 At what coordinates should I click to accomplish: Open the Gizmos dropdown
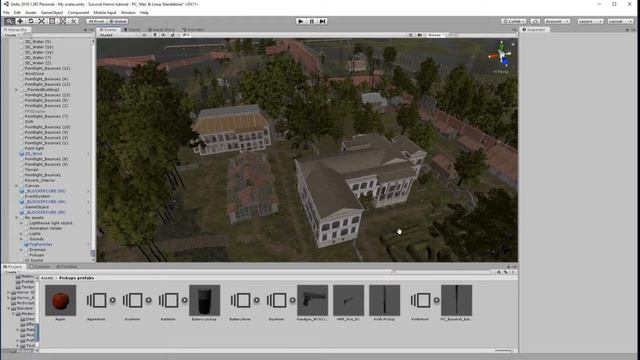tap(436, 35)
